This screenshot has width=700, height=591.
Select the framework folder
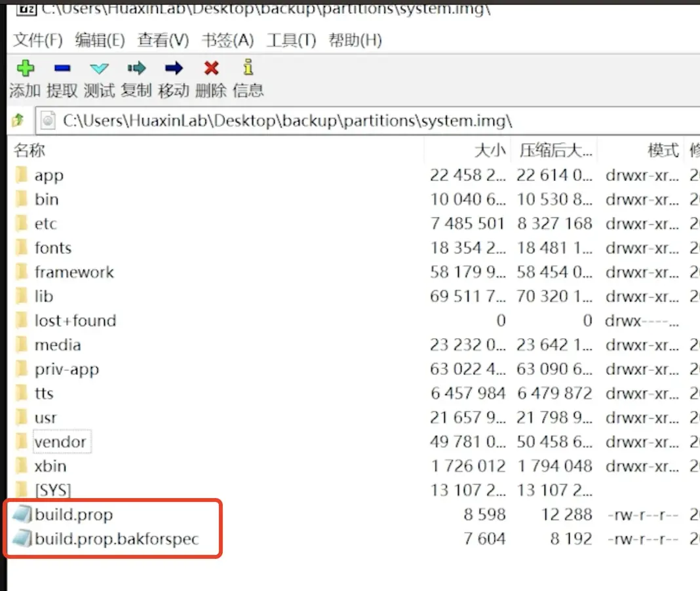point(74,272)
